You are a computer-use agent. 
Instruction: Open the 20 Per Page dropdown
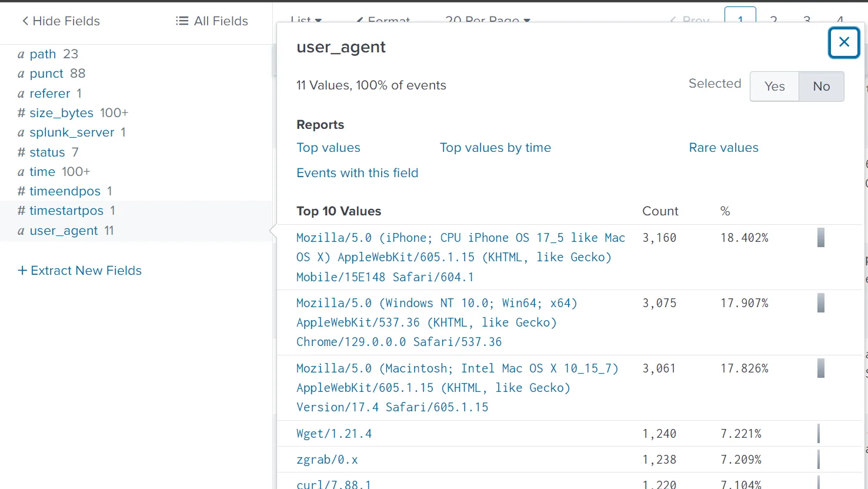(488, 19)
